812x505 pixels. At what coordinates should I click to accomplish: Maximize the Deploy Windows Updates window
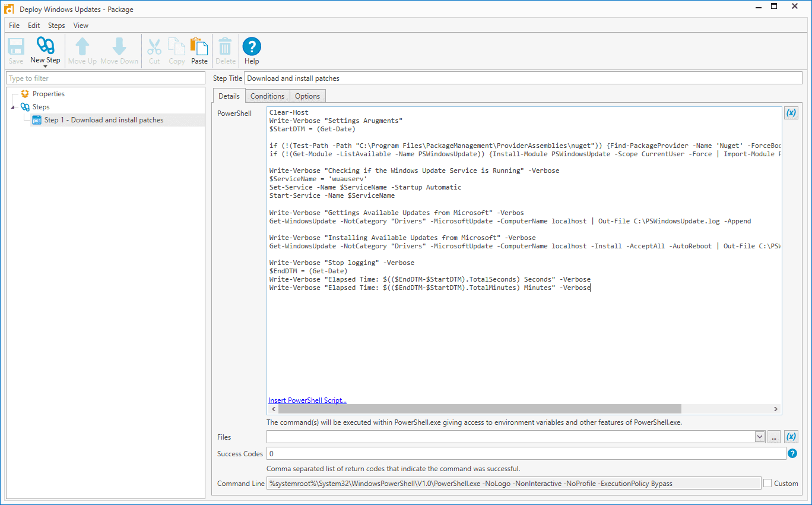(x=774, y=7)
